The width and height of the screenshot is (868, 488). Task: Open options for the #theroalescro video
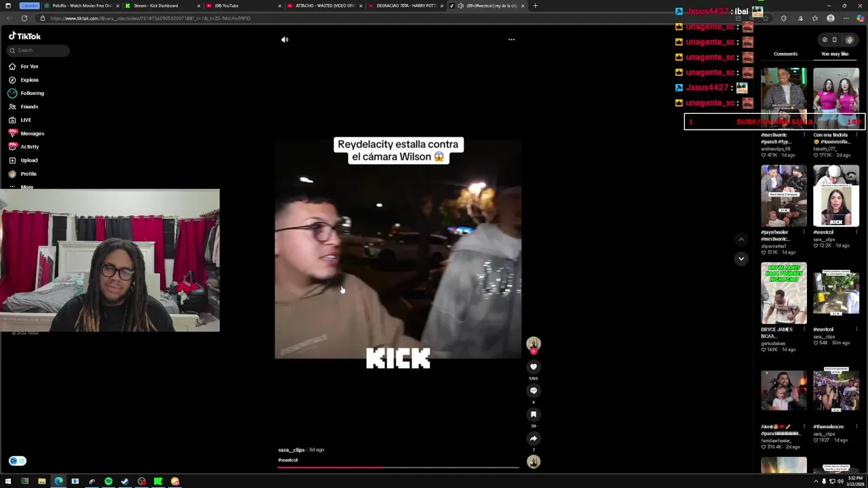tap(856, 427)
